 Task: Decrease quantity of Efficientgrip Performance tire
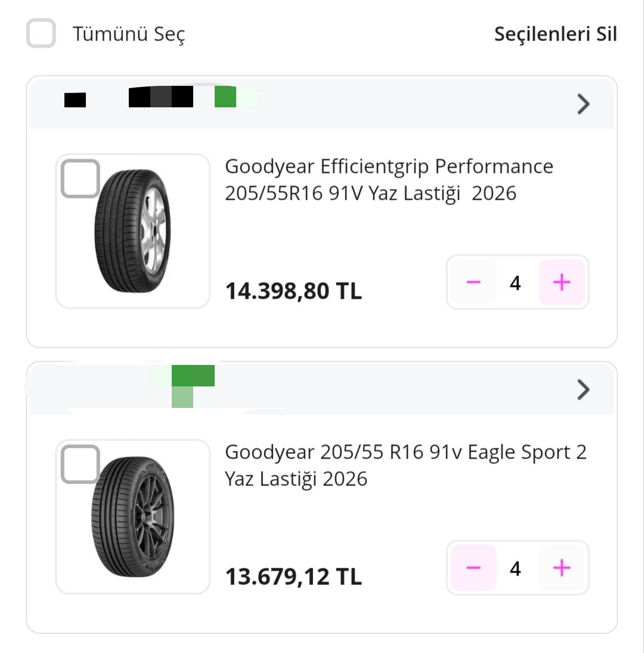[473, 282]
